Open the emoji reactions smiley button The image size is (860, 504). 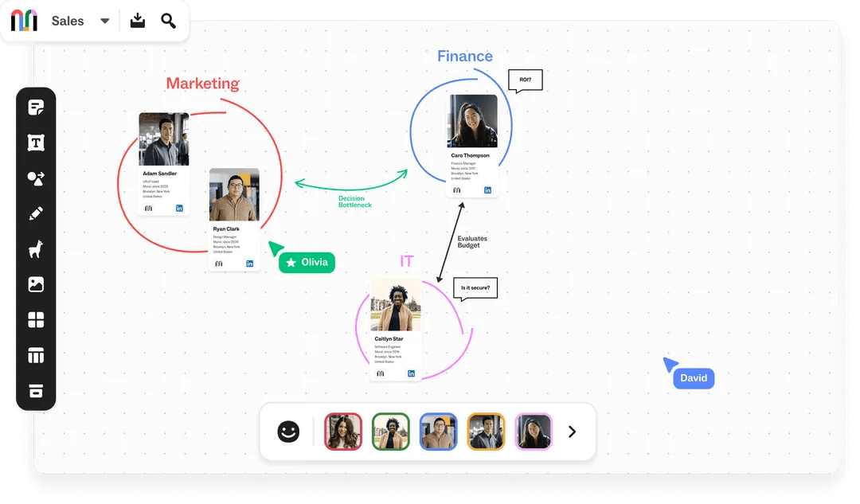[288, 432]
